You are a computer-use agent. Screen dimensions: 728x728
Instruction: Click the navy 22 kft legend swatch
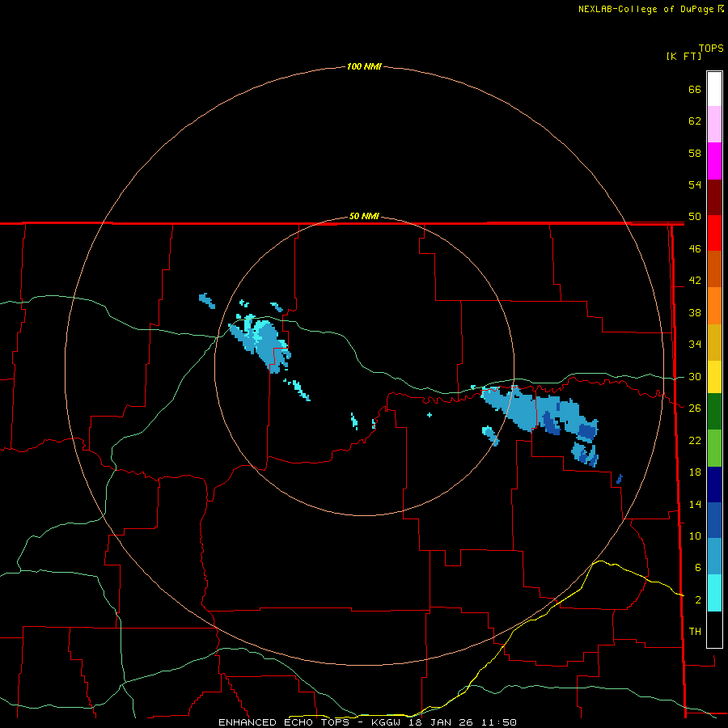point(714,485)
